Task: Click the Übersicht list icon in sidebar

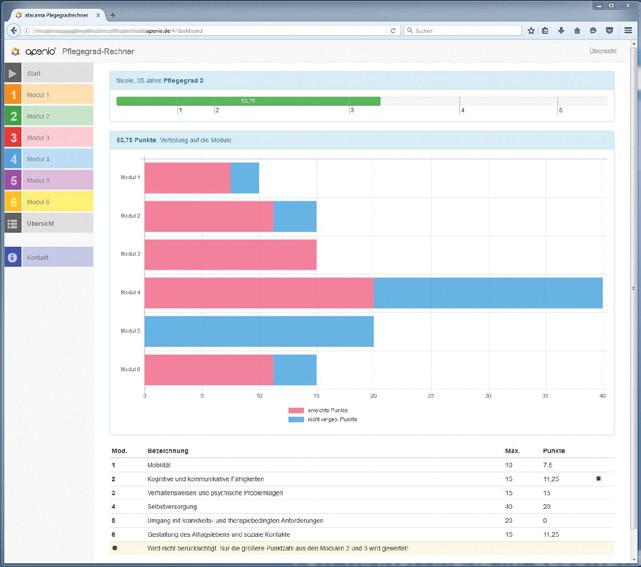Action: pyautogui.click(x=12, y=223)
